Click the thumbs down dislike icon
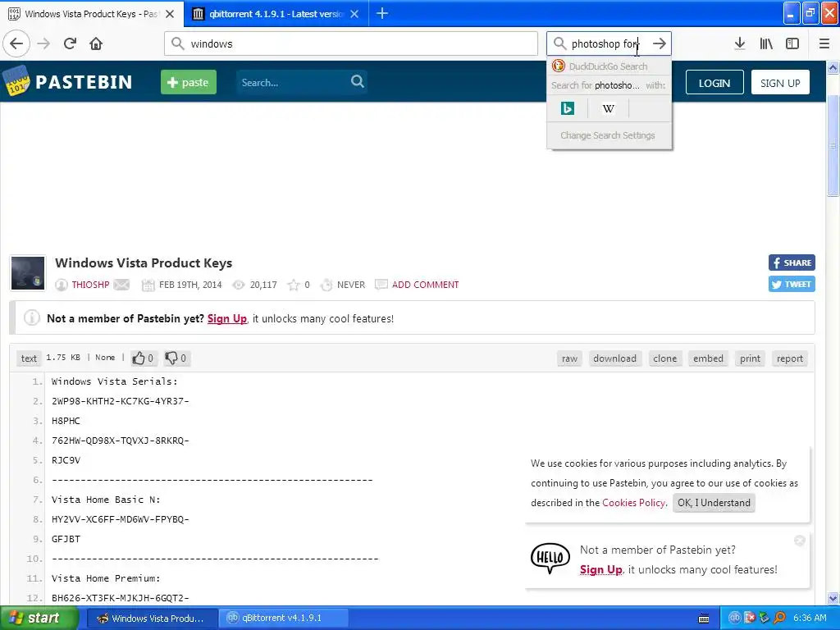Screen dimensions: 840x630 coord(171,358)
